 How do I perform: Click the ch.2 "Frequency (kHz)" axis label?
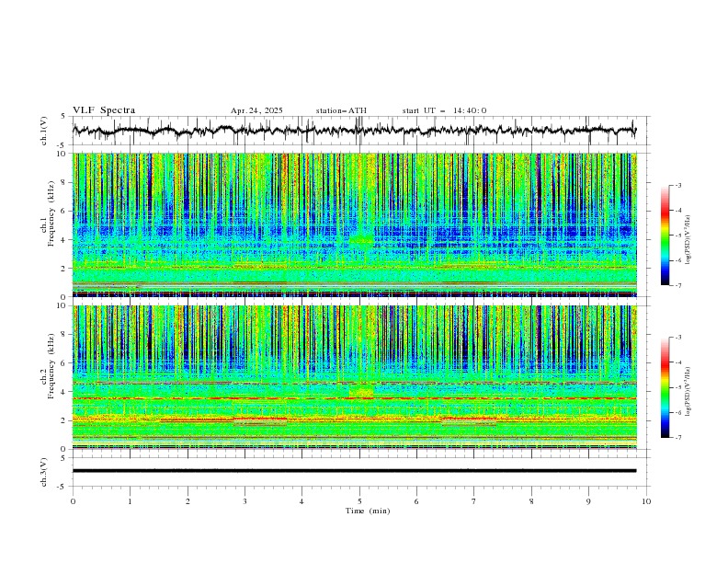[51, 366]
